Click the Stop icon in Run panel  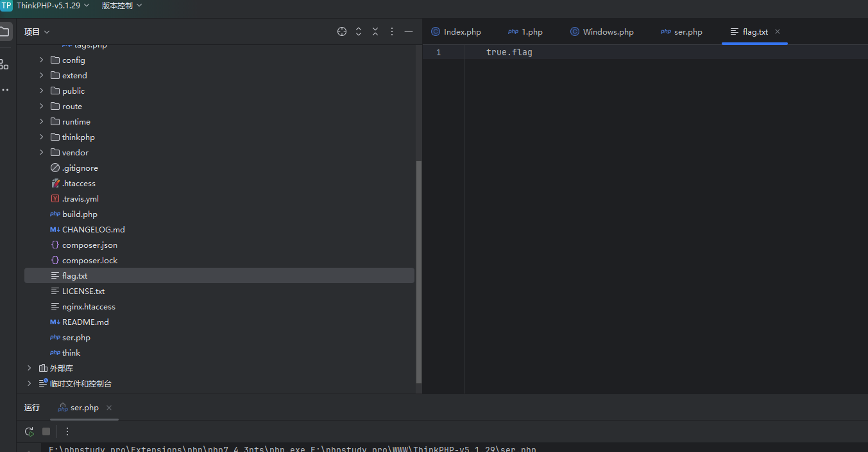point(46,431)
